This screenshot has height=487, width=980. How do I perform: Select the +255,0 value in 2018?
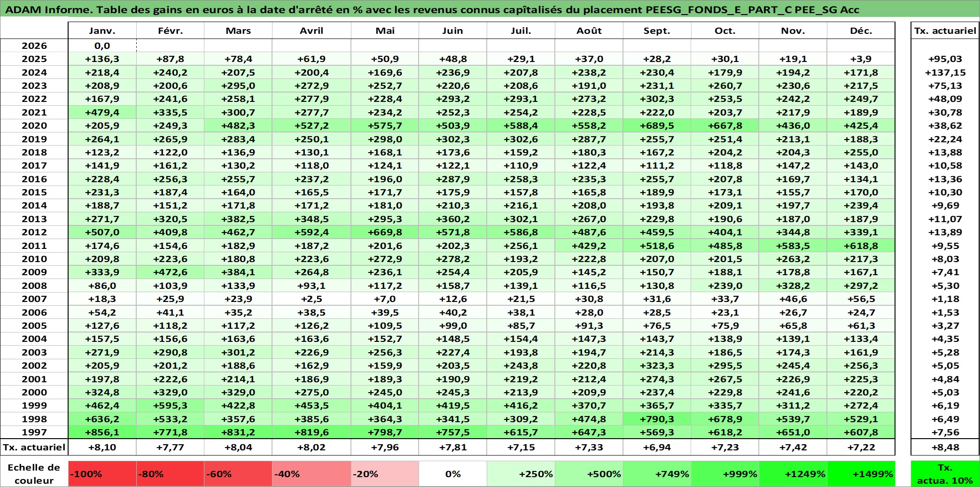pos(861,152)
